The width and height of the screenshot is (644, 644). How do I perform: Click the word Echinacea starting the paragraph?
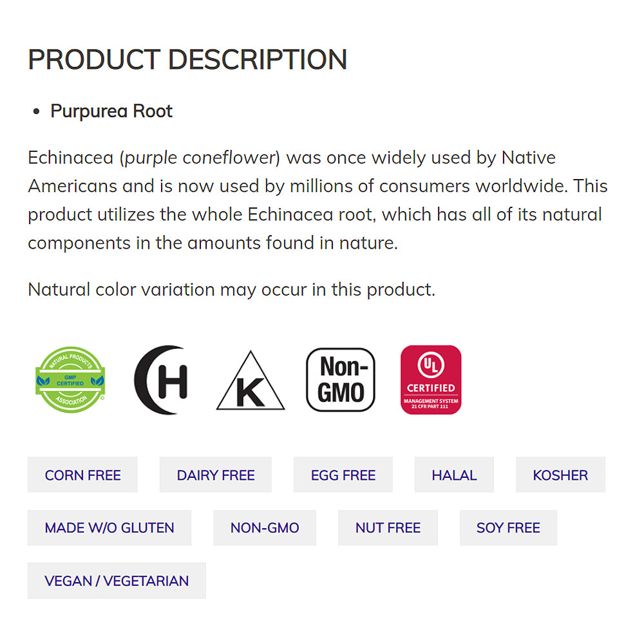tap(70, 158)
